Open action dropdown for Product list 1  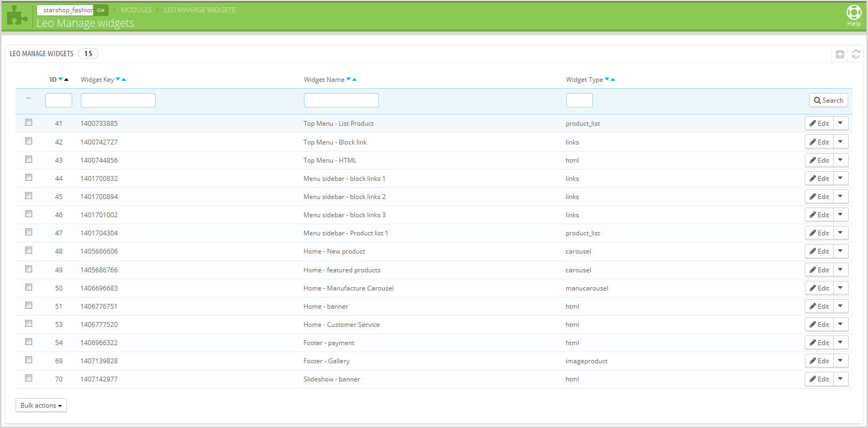click(x=841, y=233)
